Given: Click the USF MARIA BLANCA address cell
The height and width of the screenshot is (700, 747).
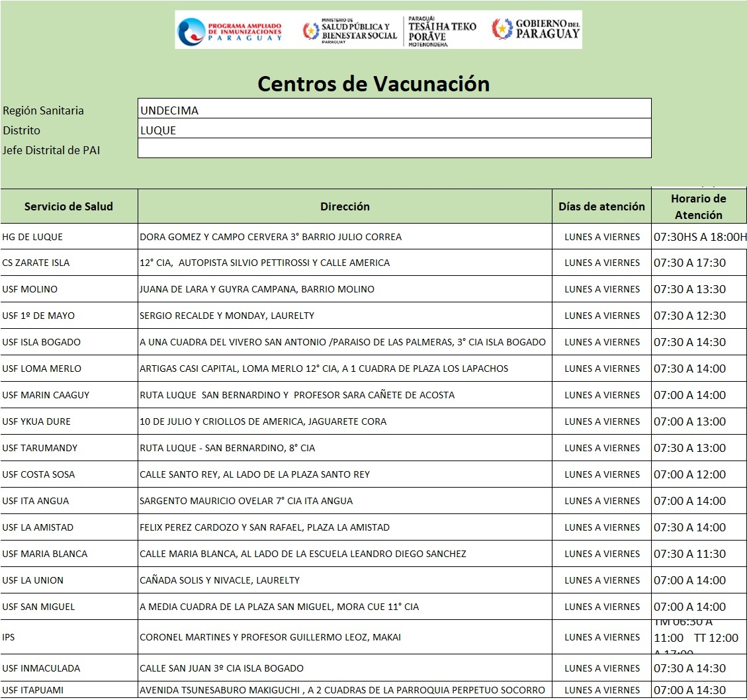Looking at the screenshot, I should click(x=345, y=554).
